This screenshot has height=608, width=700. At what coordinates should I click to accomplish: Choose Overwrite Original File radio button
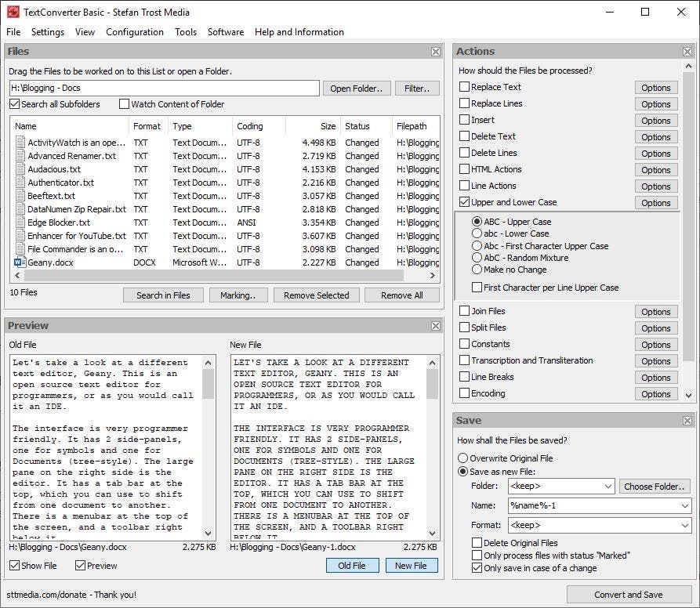(x=463, y=458)
